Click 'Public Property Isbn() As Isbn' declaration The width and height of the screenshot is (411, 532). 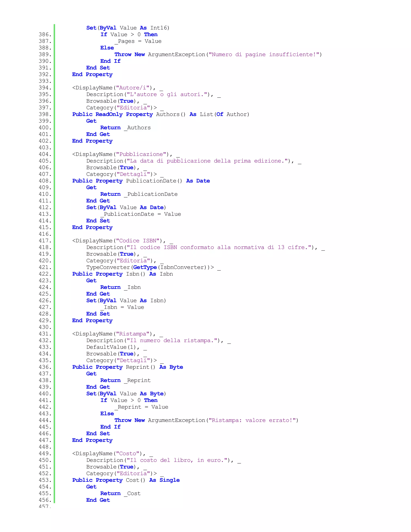122,274
